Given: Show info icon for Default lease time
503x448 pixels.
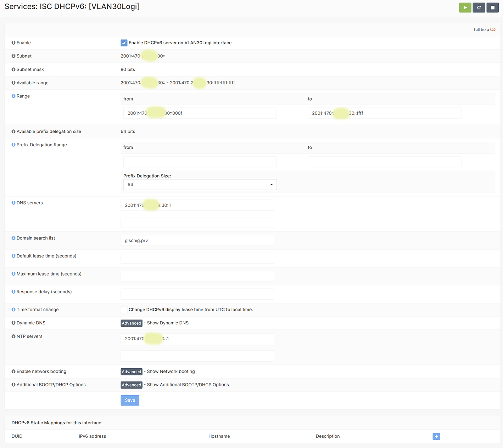Looking at the screenshot, I should click(x=13, y=256).
